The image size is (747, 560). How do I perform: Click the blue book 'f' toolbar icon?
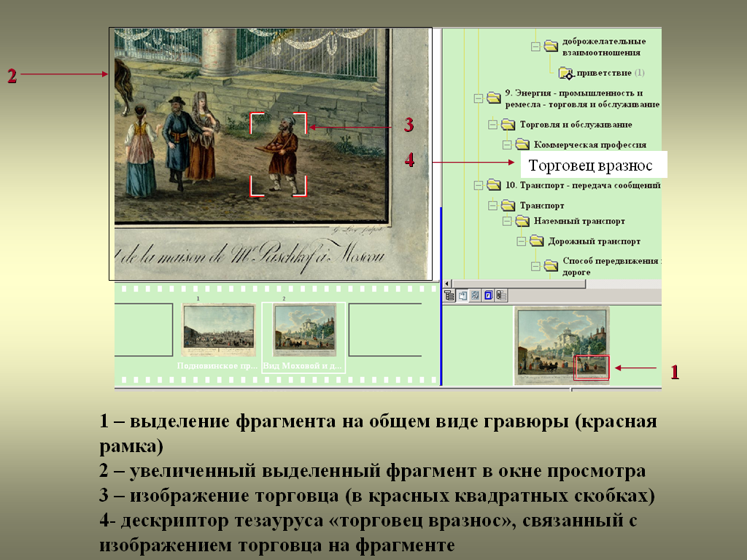(488, 296)
